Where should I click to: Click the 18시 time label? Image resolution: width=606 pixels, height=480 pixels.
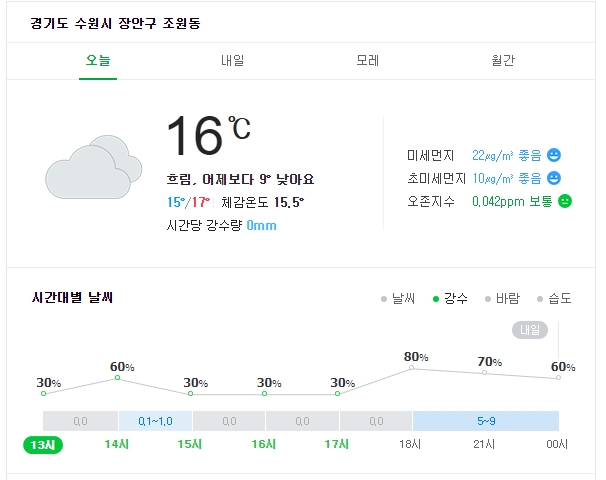coord(410,444)
